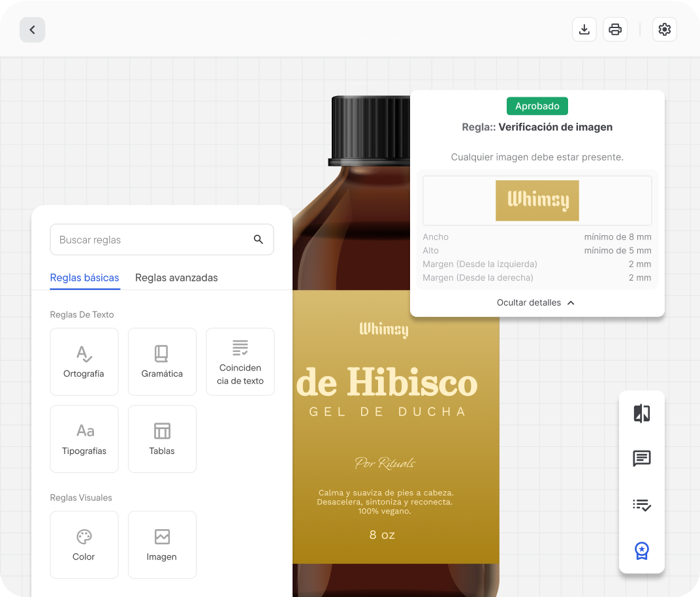Switch to Reglas avanzadas tab
The height and width of the screenshot is (597, 700).
(x=176, y=278)
